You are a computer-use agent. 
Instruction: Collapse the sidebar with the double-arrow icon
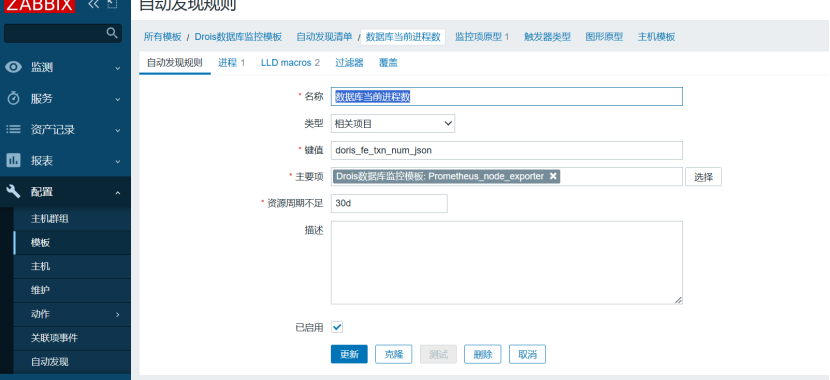(x=94, y=4)
